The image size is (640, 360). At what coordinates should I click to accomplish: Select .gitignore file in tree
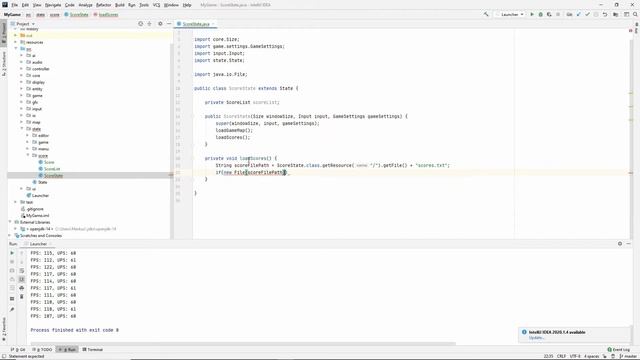pos(35,209)
